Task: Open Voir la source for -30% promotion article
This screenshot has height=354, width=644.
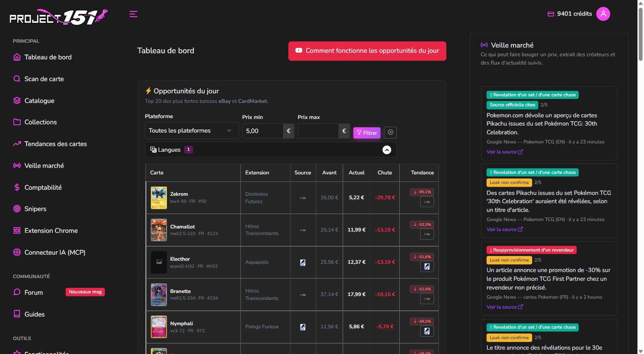Action: point(505,307)
